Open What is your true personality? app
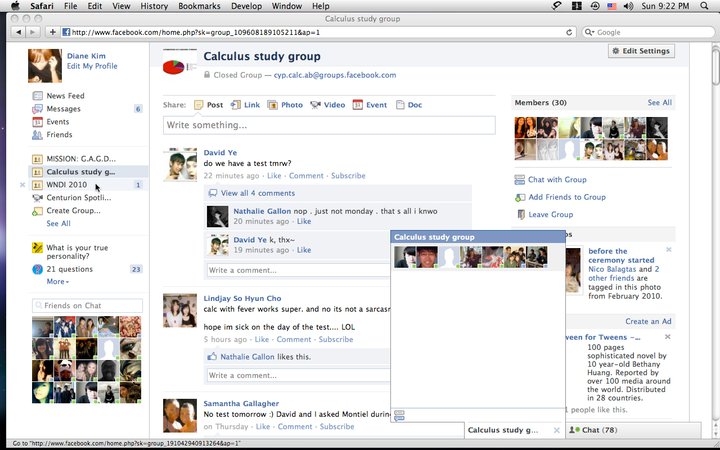The height and width of the screenshot is (450, 720). (x=77, y=252)
